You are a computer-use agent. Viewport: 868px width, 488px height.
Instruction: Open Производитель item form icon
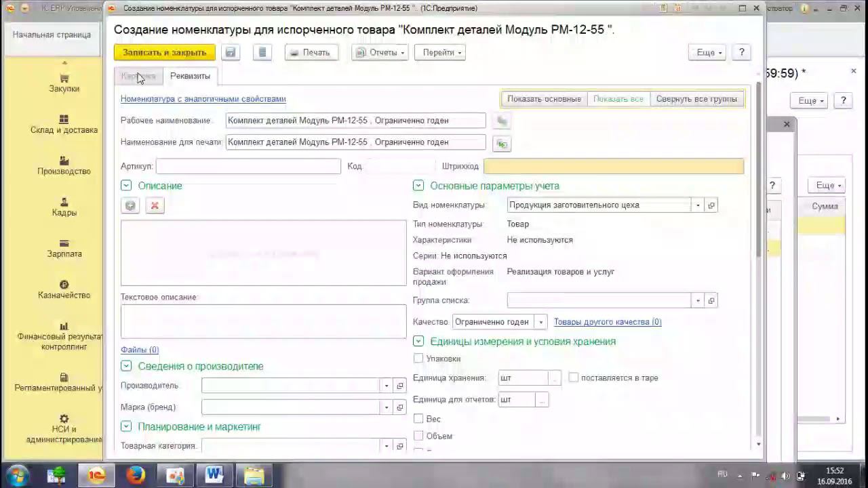coord(400,386)
